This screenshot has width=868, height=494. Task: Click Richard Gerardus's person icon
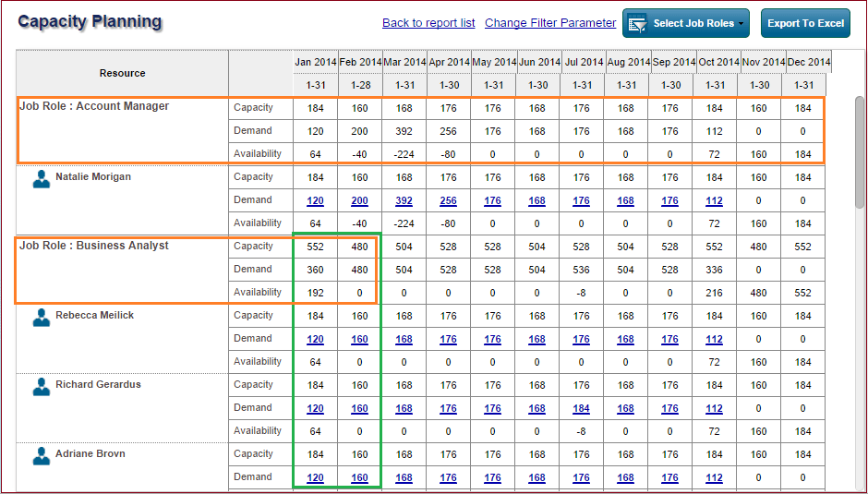click(x=41, y=387)
